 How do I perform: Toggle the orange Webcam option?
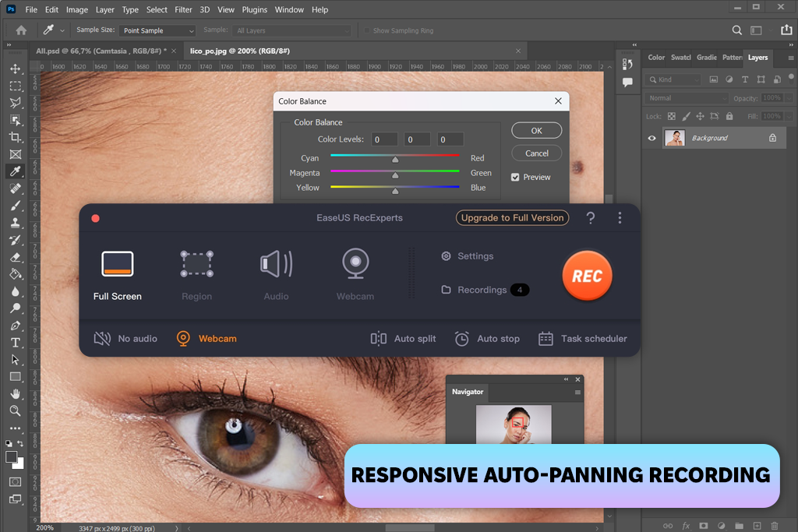(x=206, y=339)
